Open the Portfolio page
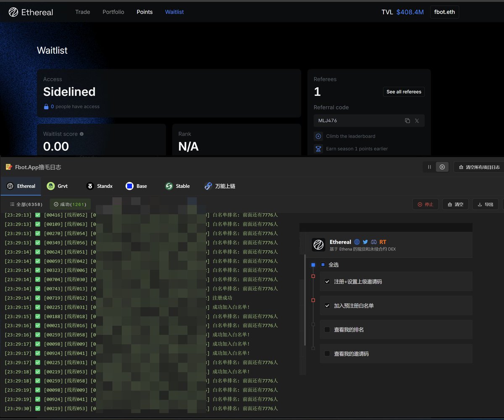 (x=113, y=12)
